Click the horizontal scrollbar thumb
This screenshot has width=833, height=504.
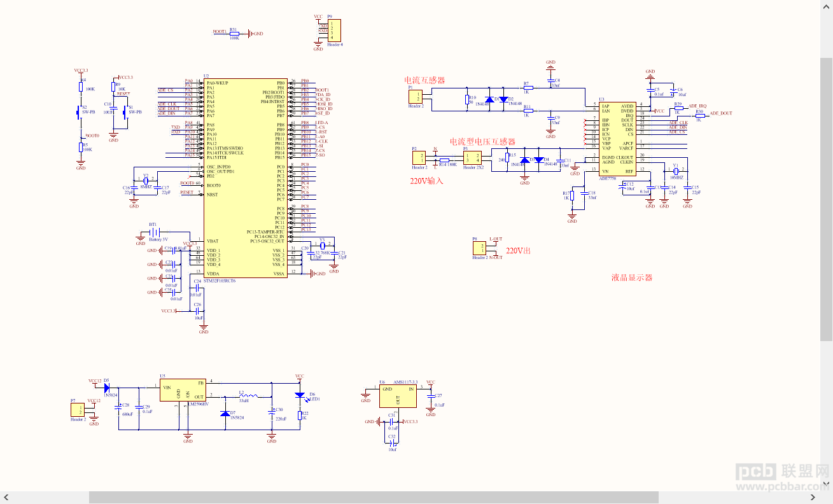click(x=374, y=498)
